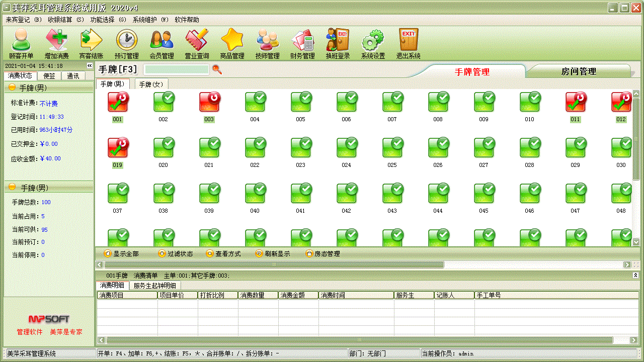The image size is (644, 362).
Task: Select occupied hand tag 001
Action: (x=118, y=103)
